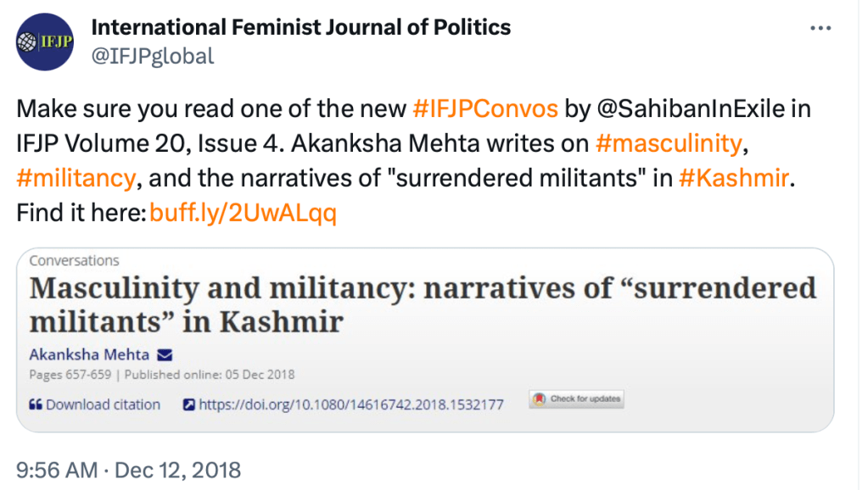The height and width of the screenshot is (490, 868).
Task: Click the tweet timestamp Dec 12, 2018
Action: click(128, 469)
